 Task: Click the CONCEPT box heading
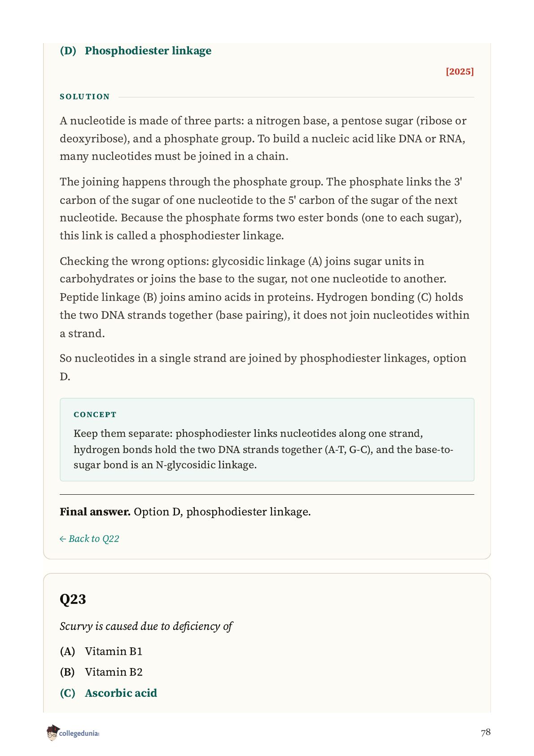pos(95,415)
